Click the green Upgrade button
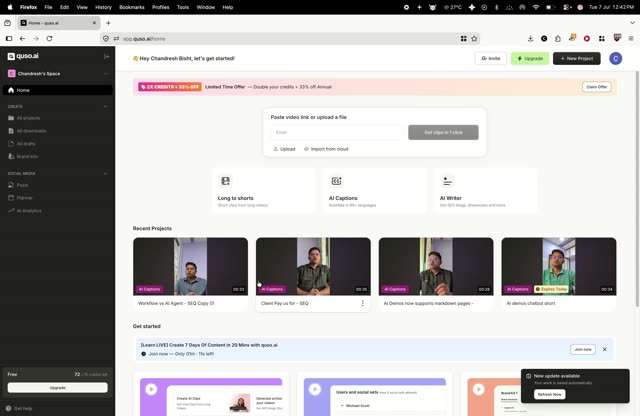Screen dimensions: 640x416 [530, 58]
